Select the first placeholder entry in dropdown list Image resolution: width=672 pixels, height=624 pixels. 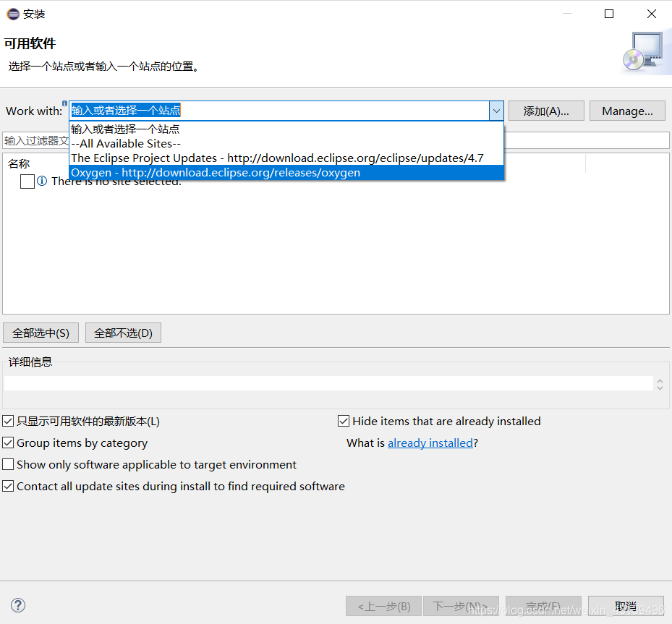pos(286,129)
